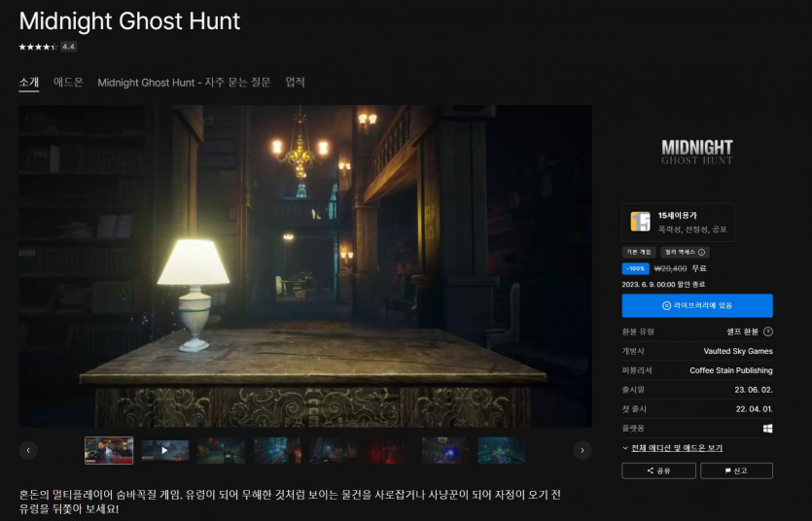Image resolution: width=812 pixels, height=521 pixels.
Task: Click the main library screenshot image
Action: pyautogui.click(x=305, y=266)
